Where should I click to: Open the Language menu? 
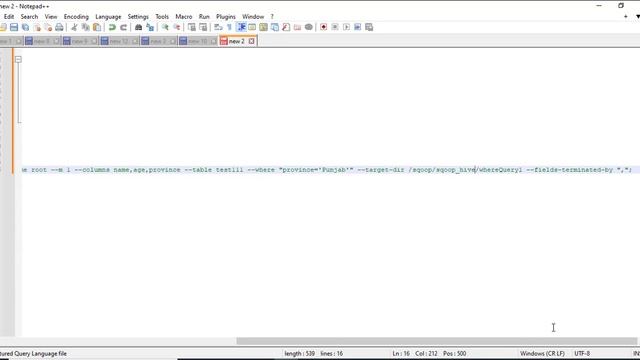[x=108, y=17]
